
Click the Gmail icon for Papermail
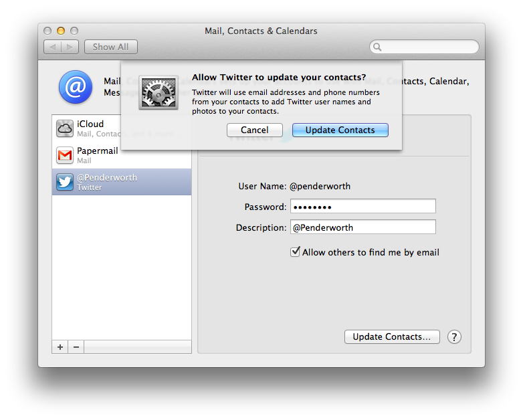(65, 155)
